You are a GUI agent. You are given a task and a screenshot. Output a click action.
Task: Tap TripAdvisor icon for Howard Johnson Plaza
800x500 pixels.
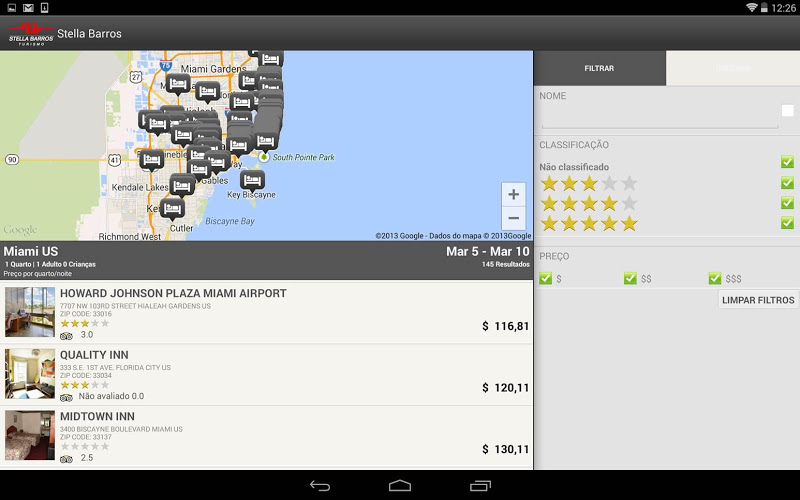coord(66,335)
